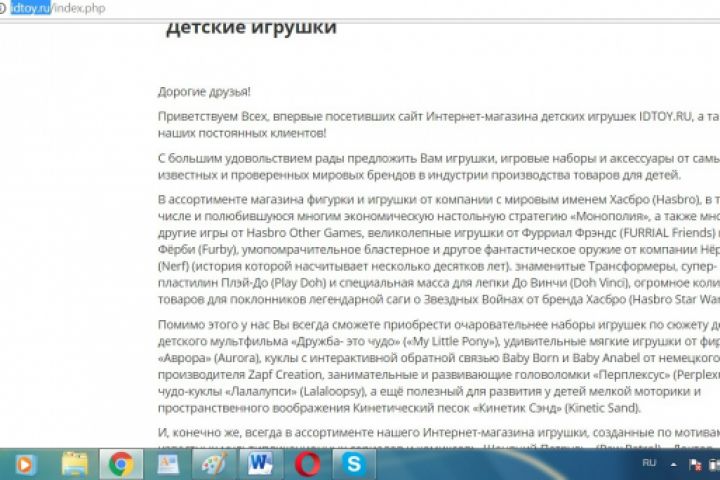Open File Explorer folder icon in taskbar
This screenshot has height=480, width=720.
[x=74, y=464]
